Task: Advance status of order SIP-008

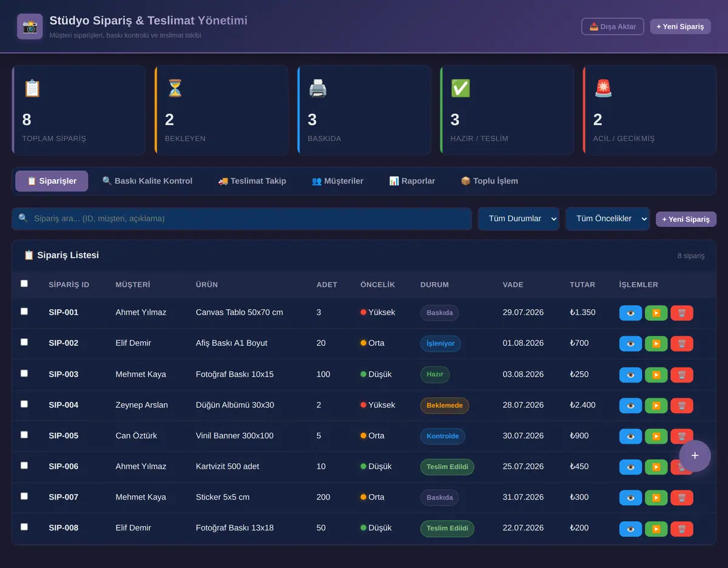Action: 656,529
